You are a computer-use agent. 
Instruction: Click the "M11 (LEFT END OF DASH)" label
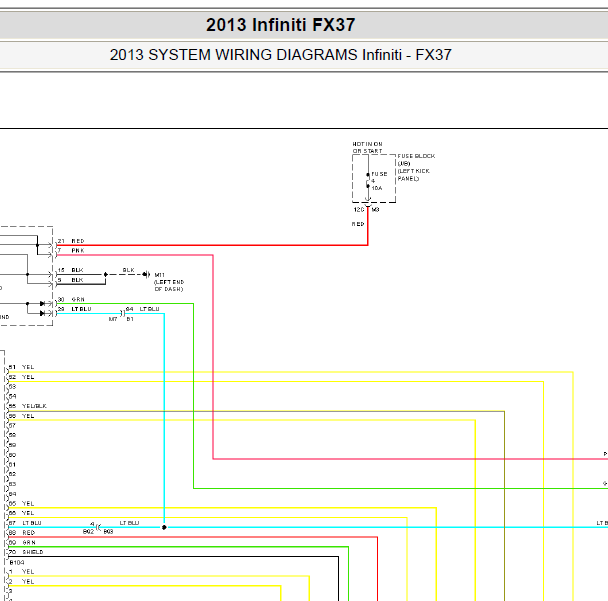(x=169, y=282)
